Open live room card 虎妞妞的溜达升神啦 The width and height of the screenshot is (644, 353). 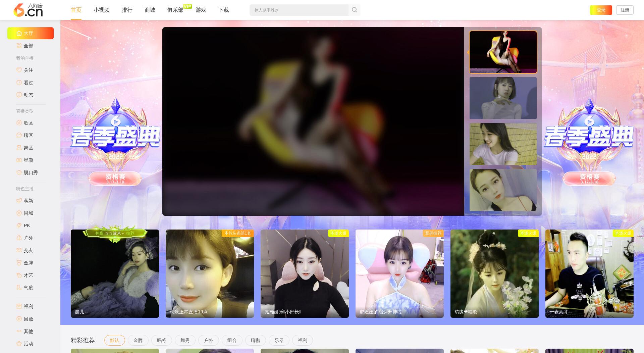coord(399,273)
